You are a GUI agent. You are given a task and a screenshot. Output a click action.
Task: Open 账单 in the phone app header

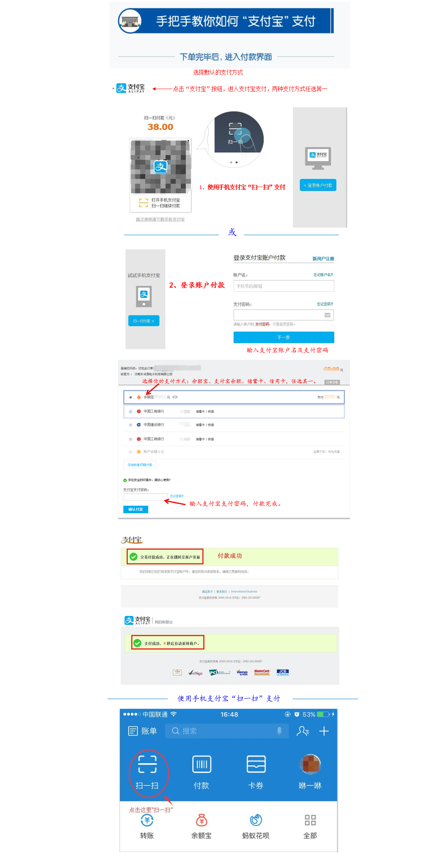click(x=142, y=731)
